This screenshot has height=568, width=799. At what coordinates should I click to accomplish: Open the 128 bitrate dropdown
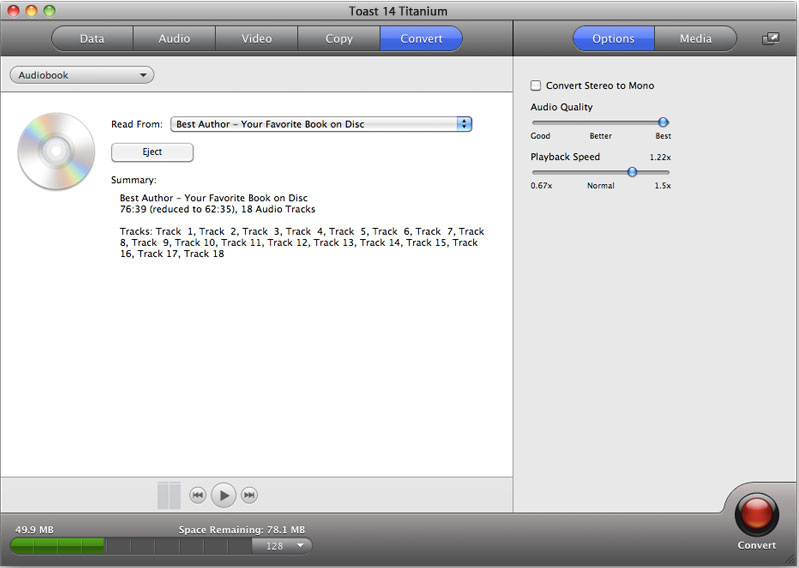(x=282, y=545)
